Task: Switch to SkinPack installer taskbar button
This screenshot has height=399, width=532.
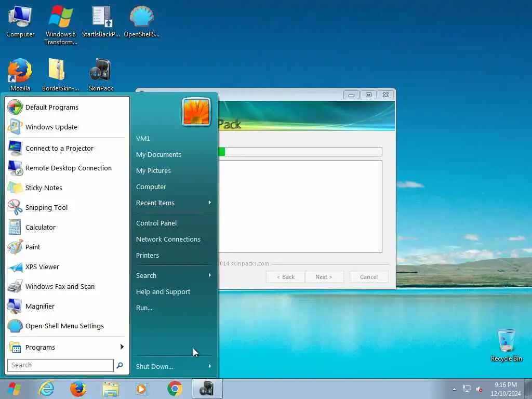Action: (x=207, y=389)
